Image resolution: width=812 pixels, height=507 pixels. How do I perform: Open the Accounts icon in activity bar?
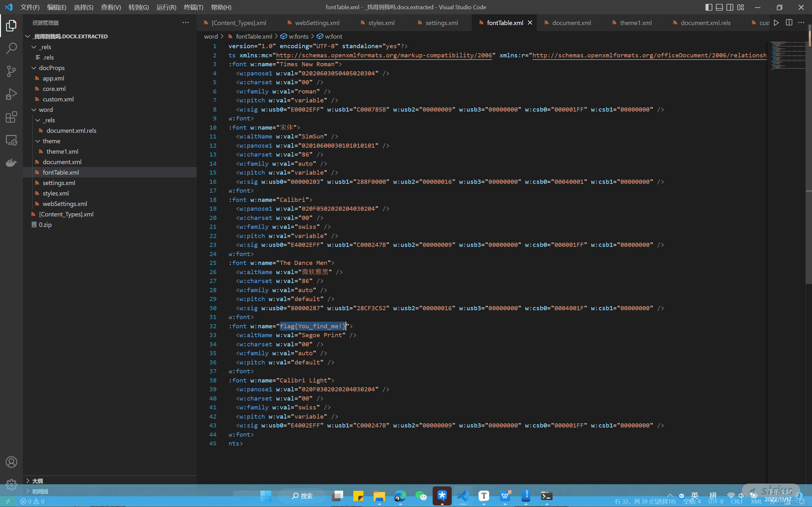[x=11, y=462]
